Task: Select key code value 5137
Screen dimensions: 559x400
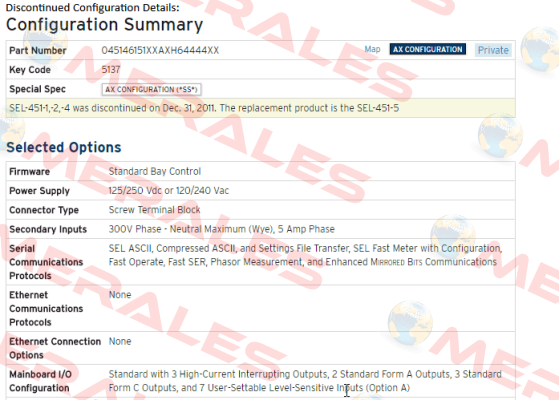Action: 111,70
